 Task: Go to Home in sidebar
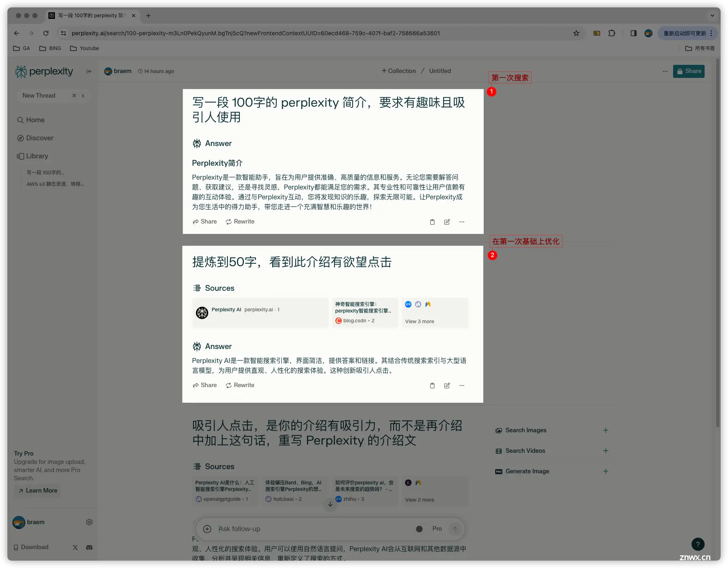coord(31,120)
